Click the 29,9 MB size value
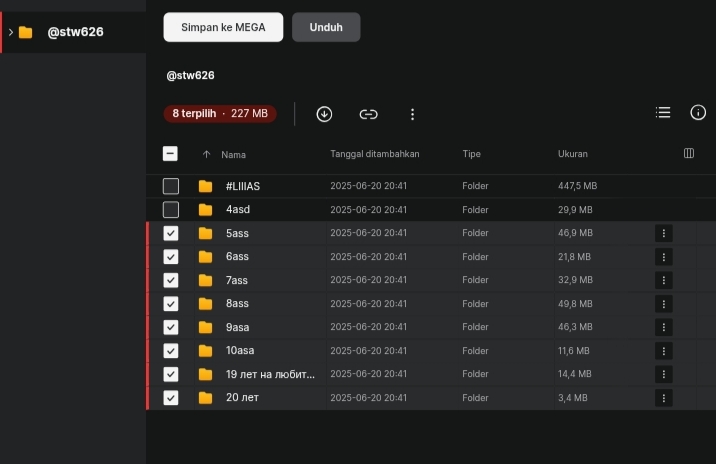This screenshot has height=464, width=716. tap(575, 210)
